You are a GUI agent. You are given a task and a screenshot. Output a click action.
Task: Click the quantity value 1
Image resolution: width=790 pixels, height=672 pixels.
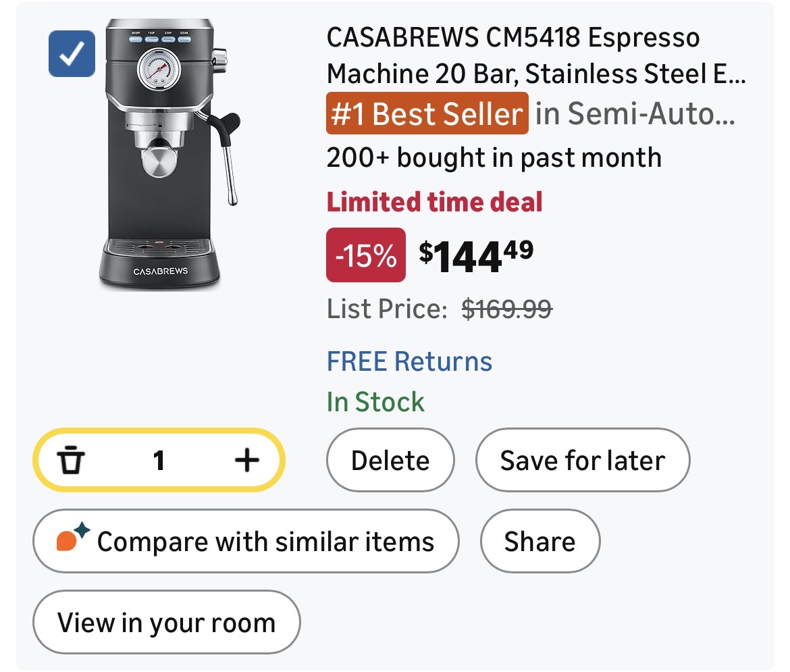pos(159,461)
